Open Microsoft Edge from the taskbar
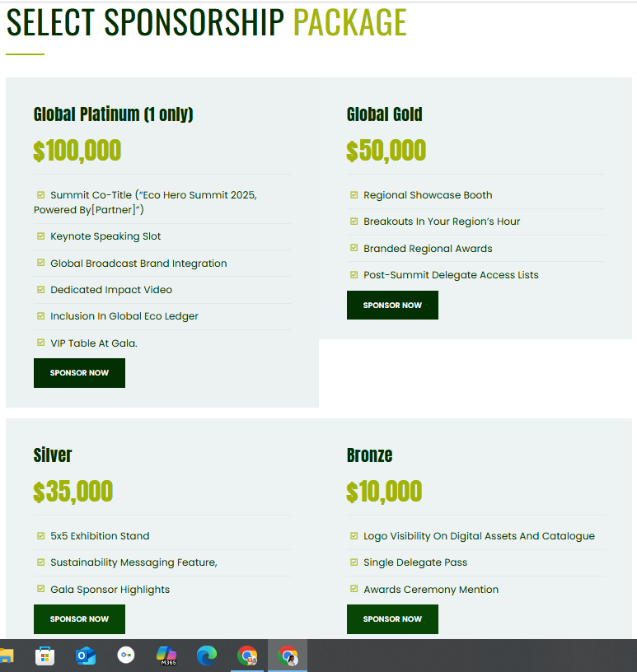The image size is (637, 672). (x=207, y=656)
